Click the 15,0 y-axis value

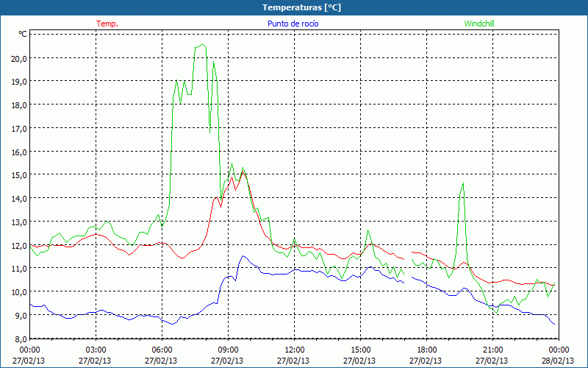(x=19, y=175)
